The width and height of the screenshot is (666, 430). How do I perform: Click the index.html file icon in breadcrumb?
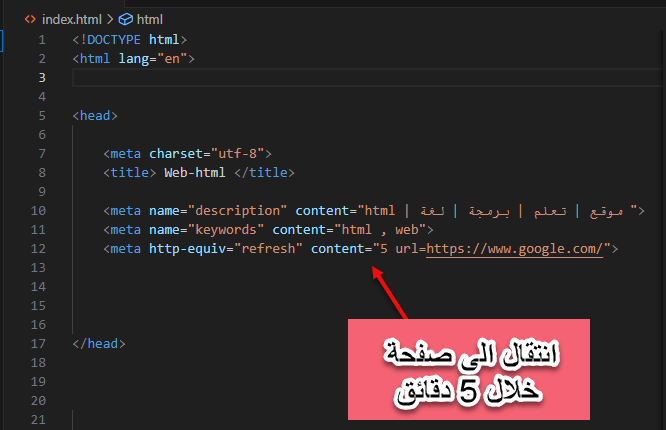[x=30, y=19]
